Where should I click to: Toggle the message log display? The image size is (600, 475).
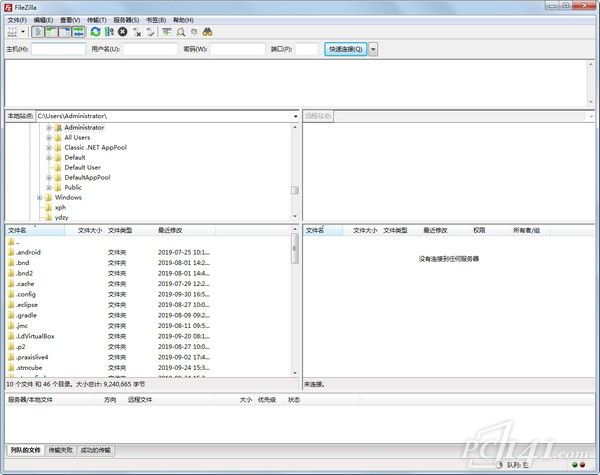pos(38,32)
